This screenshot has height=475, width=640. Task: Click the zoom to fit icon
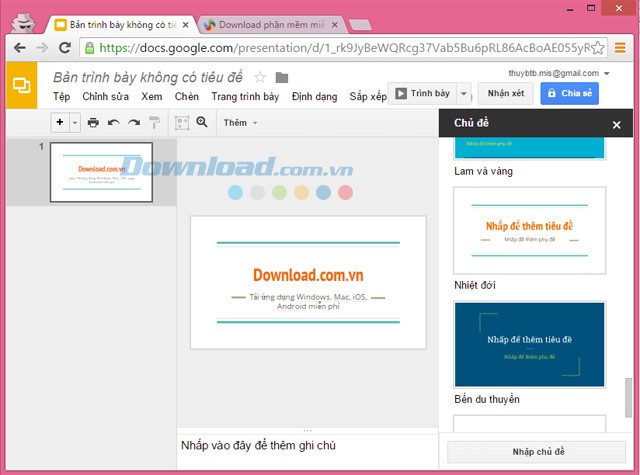[182, 122]
